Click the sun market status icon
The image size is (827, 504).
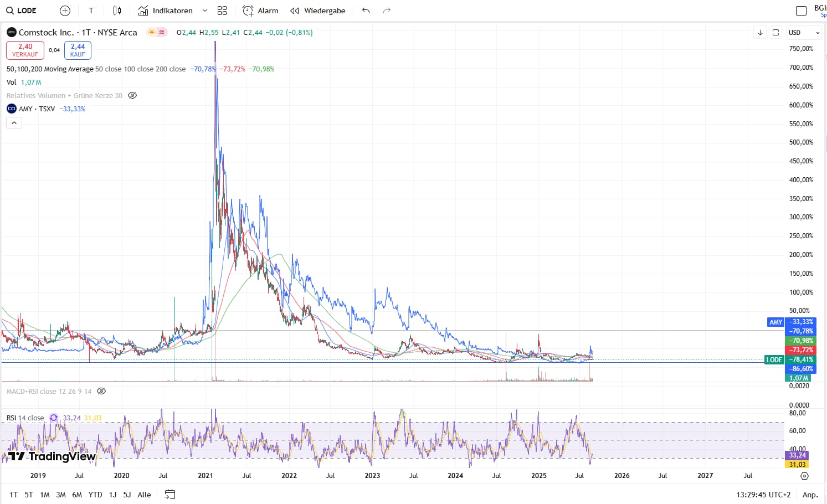click(151, 32)
